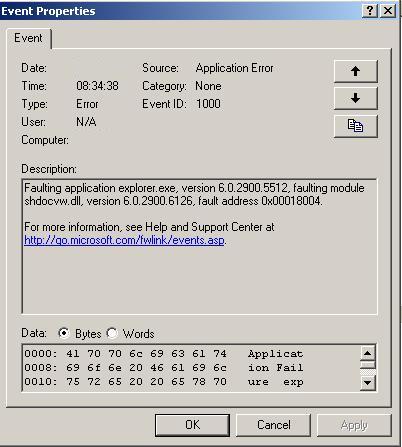Open the go.microsoft.com events.asp link
This screenshot has height=447, width=402.
[x=124, y=240]
